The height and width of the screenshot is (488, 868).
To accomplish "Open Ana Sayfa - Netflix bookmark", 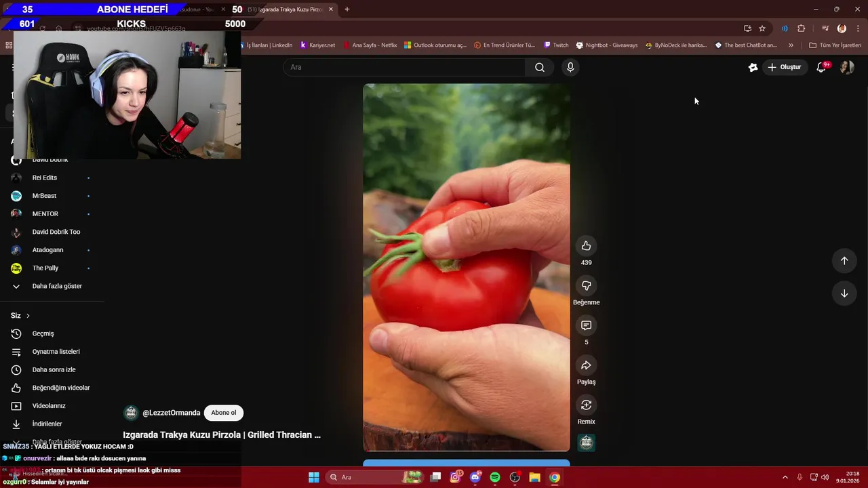I will tap(370, 45).
